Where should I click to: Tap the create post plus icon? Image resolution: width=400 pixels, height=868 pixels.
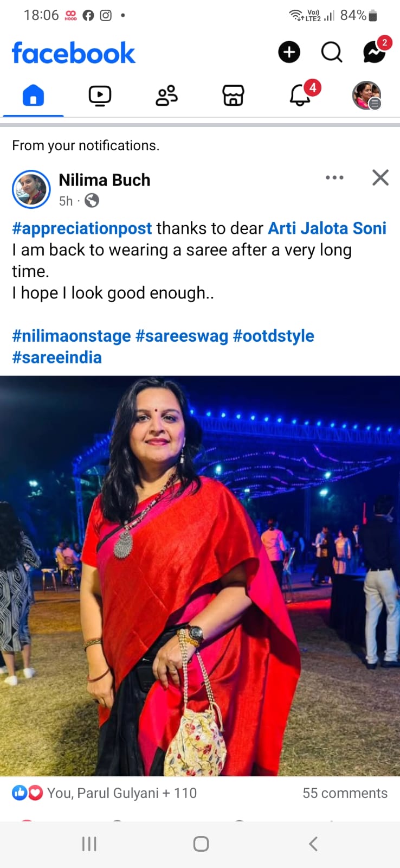click(x=289, y=52)
